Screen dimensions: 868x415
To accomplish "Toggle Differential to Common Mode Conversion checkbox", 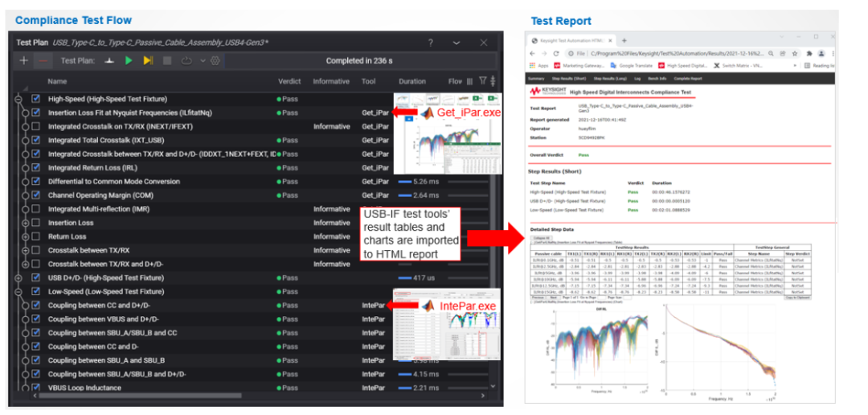I will tap(36, 181).
